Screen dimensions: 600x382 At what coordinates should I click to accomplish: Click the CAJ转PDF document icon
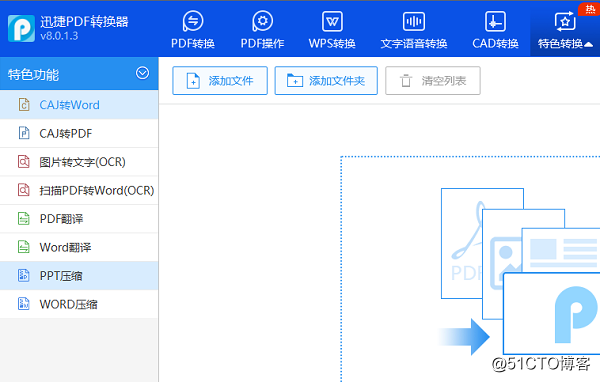(x=24, y=133)
